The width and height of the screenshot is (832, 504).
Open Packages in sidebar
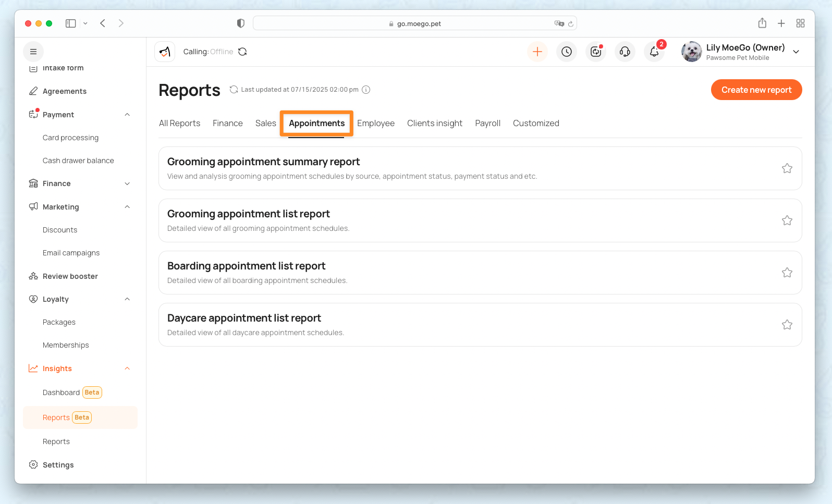(x=59, y=322)
